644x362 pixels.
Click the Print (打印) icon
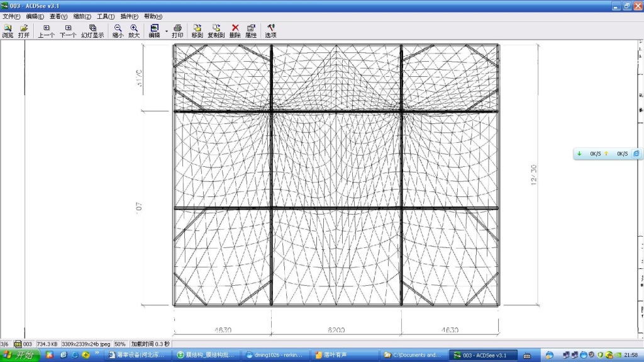[177, 31]
